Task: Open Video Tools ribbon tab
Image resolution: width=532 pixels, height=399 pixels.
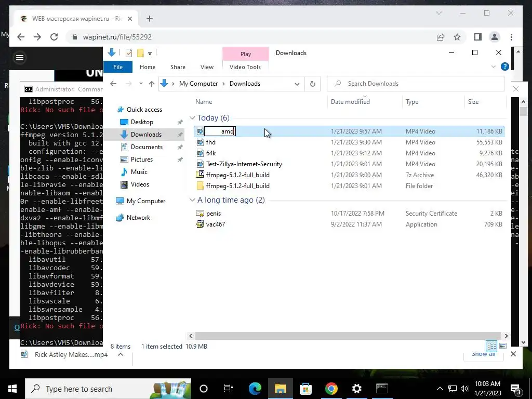Action: tap(245, 67)
